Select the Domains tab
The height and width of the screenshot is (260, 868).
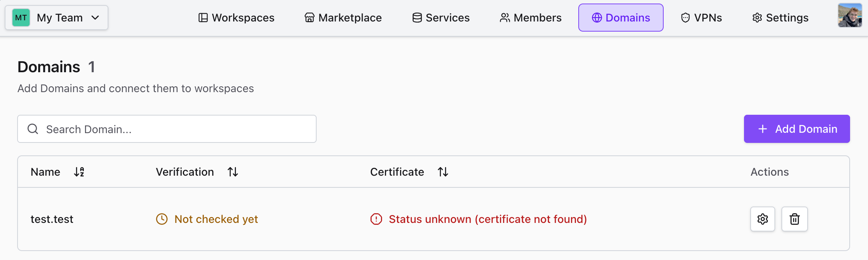tap(621, 18)
